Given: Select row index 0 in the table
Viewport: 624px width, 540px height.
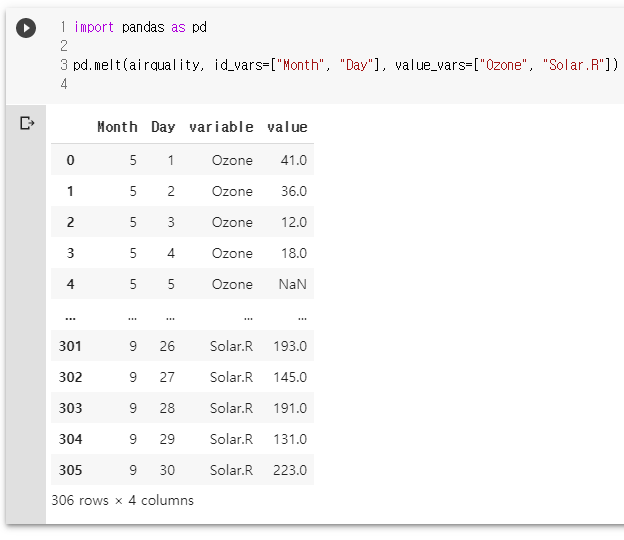Looking at the screenshot, I should [x=70, y=160].
